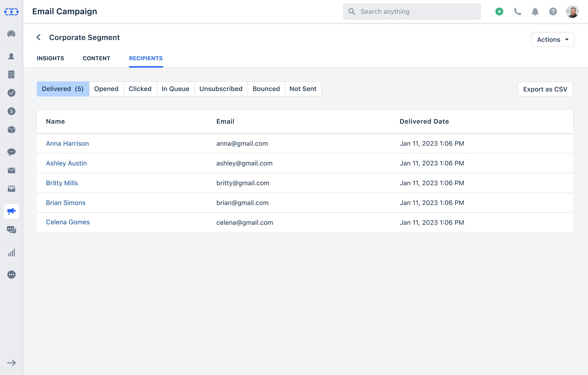Expand the sidebar with the arrow
This screenshot has width=588, height=375.
pyautogui.click(x=11, y=363)
